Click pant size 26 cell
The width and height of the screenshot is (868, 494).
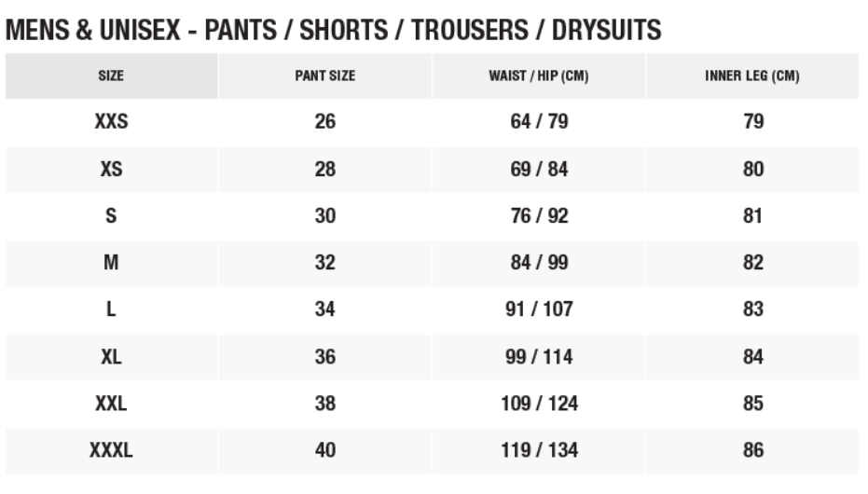(x=324, y=123)
